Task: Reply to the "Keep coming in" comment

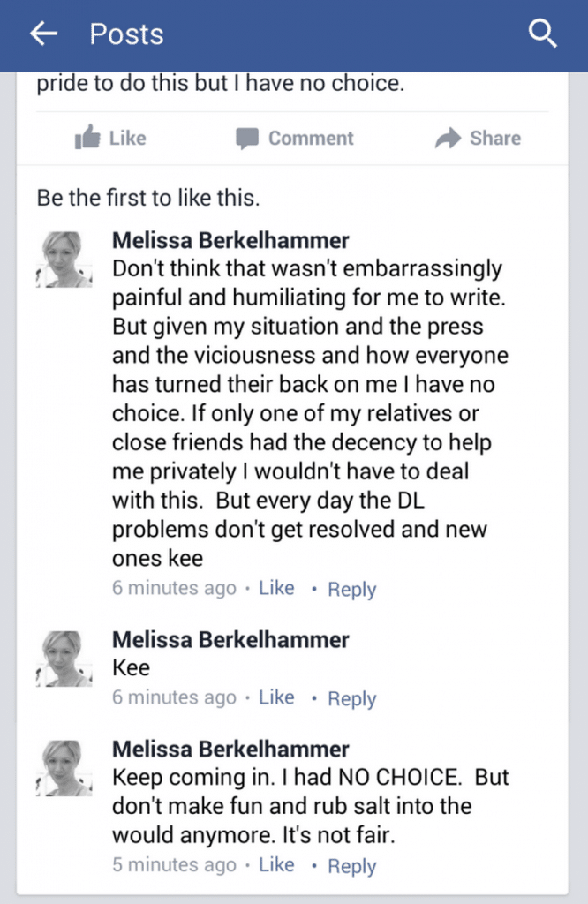Action: click(x=351, y=866)
